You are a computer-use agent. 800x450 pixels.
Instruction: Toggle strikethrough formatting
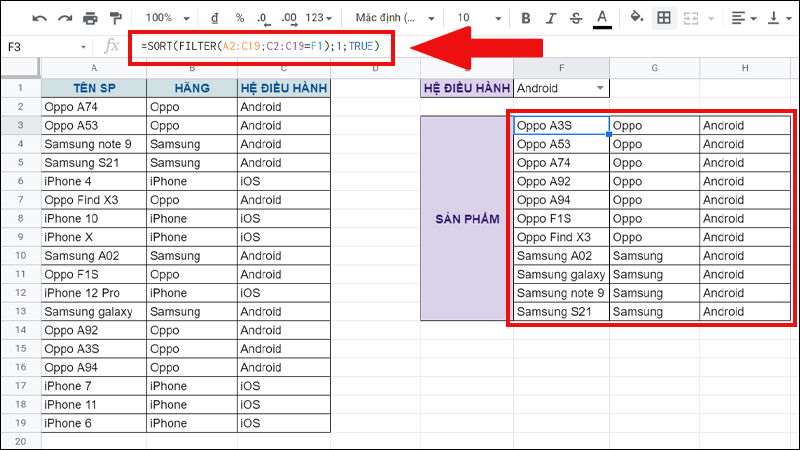point(576,18)
